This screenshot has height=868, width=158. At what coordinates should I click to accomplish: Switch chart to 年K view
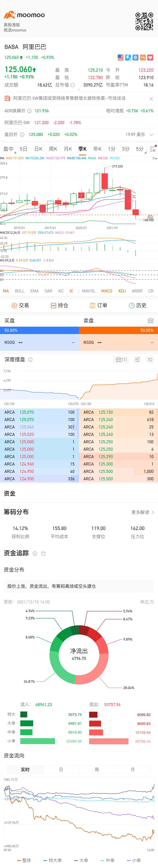[x=97, y=149]
